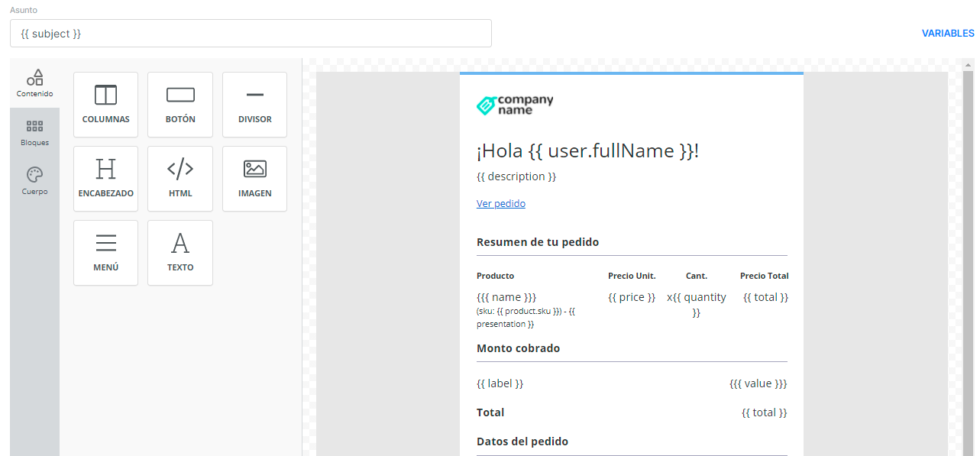Pick the Texto content block
The height and width of the screenshot is (456, 980).
[x=180, y=253]
